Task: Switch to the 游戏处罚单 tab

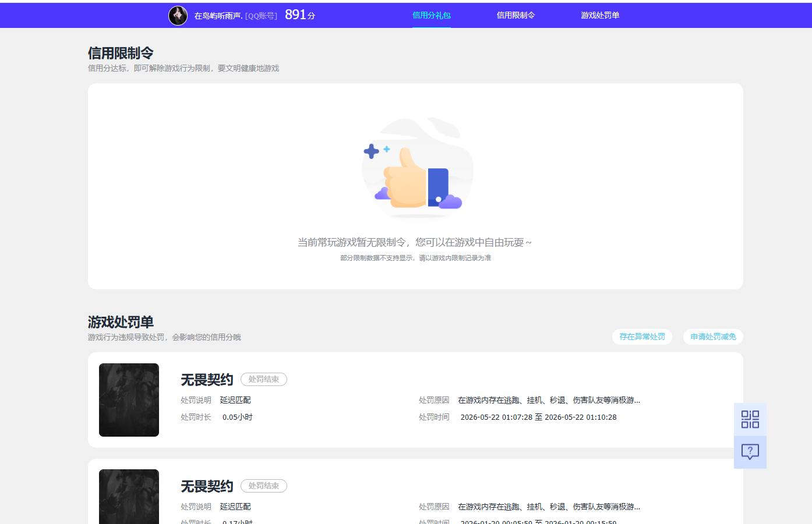Action: 600,15
